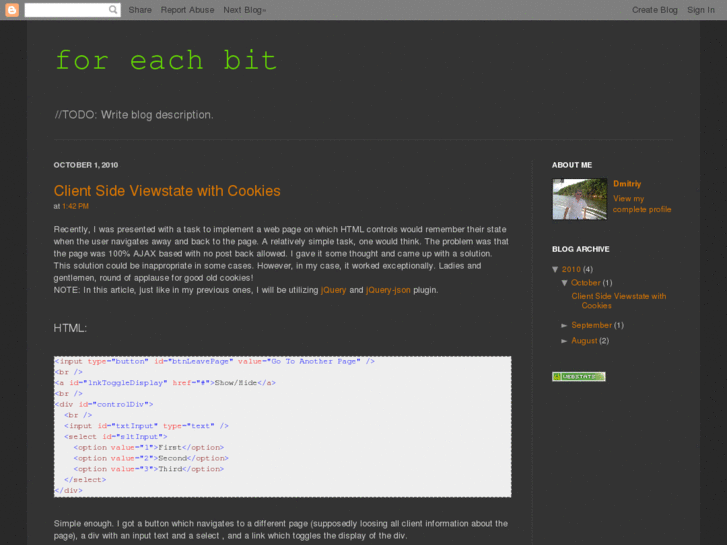Follow the jQuery-json plugin link
The height and width of the screenshot is (545, 727).
tap(388, 290)
